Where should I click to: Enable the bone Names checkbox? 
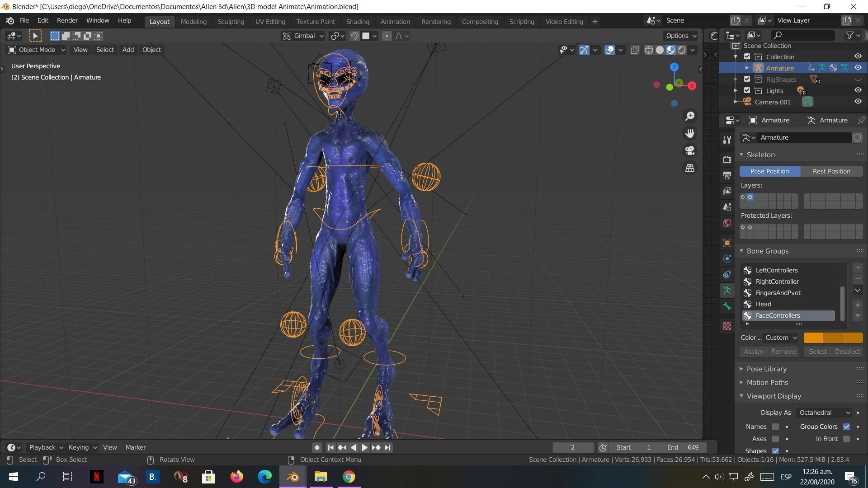tap(775, 427)
